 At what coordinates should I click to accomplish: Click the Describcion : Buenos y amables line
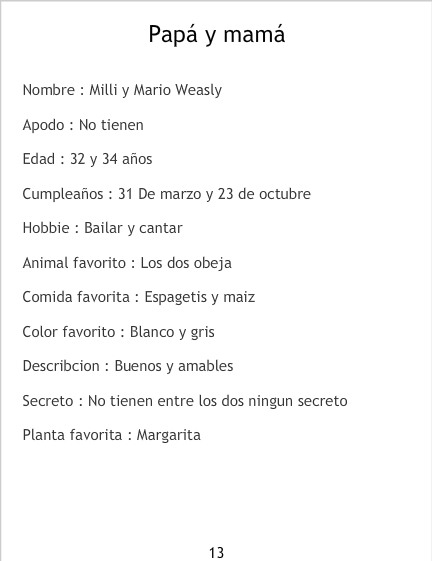pos(128,366)
